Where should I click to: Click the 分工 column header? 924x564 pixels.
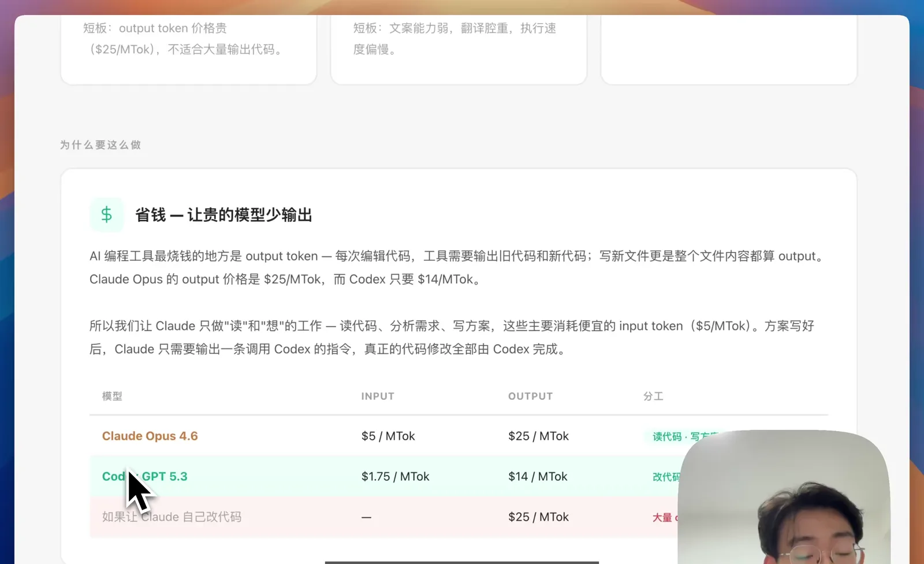pyautogui.click(x=653, y=396)
